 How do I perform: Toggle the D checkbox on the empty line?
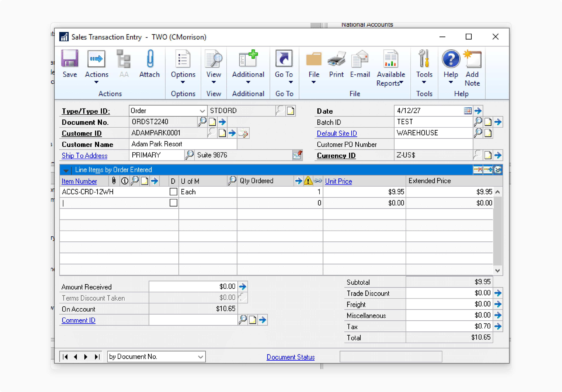coord(173,203)
